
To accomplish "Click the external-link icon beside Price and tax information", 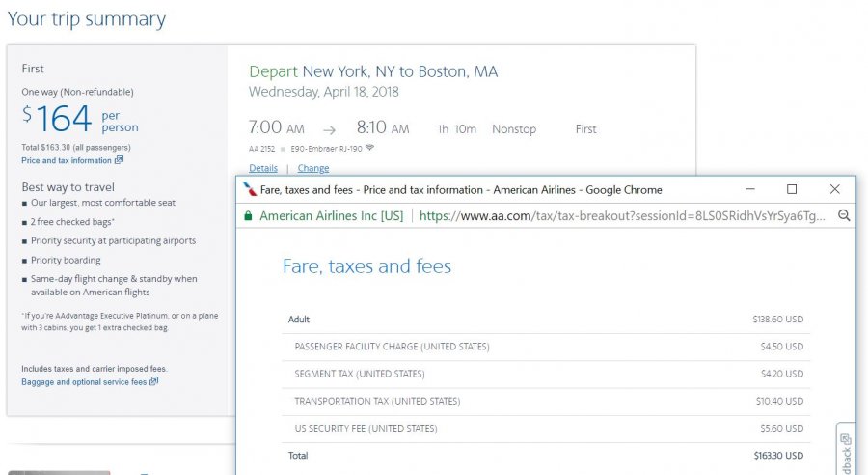I will coord(119,160).
